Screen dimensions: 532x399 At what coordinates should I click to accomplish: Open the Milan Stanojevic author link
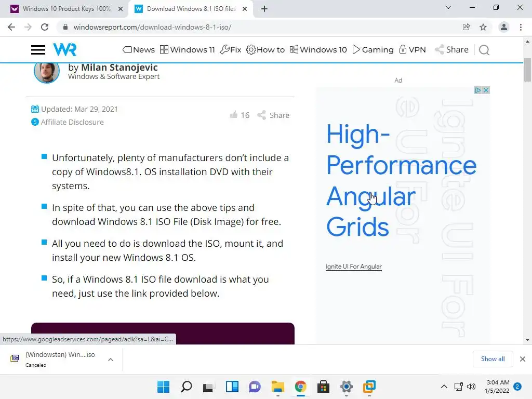[x=119, y=67]
